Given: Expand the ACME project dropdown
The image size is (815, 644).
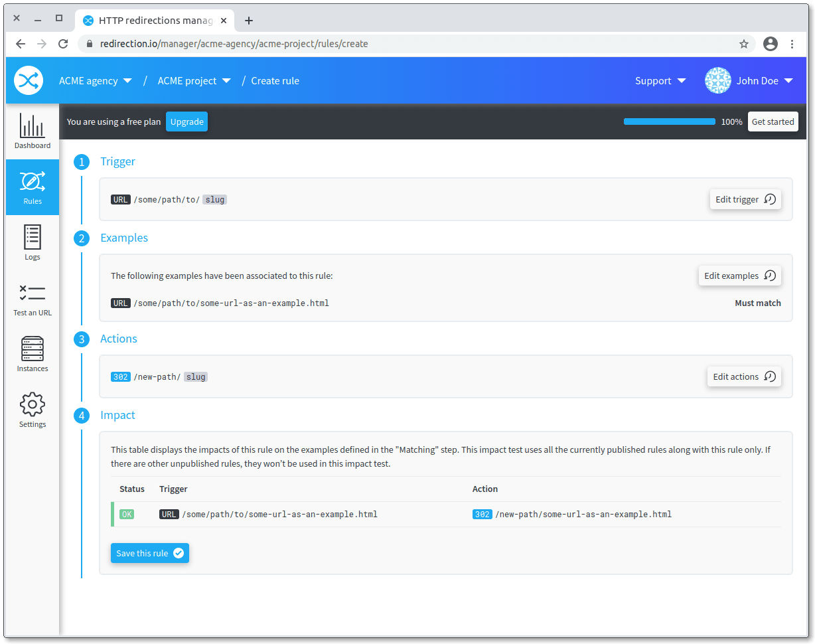Looking at the screenshot, I should point(194,80).
